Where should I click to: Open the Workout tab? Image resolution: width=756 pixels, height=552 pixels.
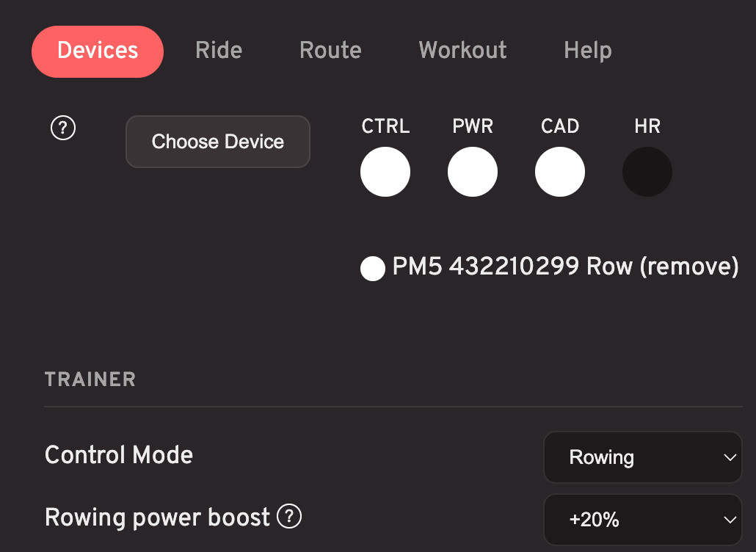click(462, 50)
